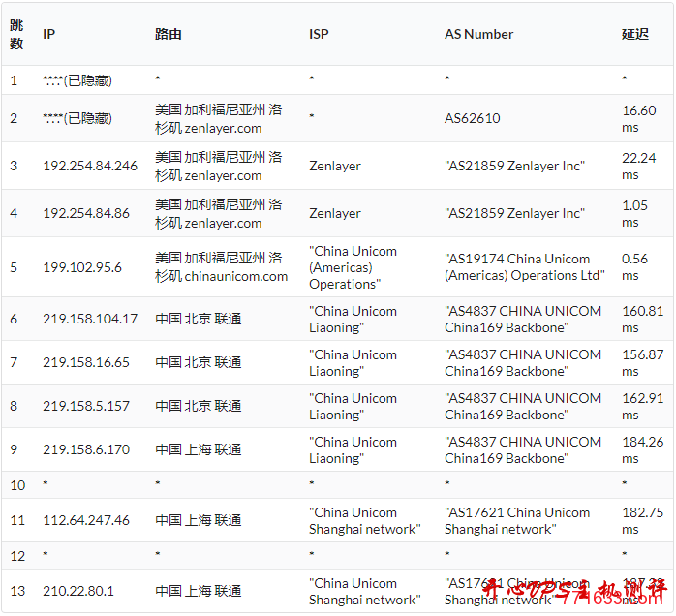Click the 延迟 column header
Viewport: 676px width, 616px height.
point(634,34)
